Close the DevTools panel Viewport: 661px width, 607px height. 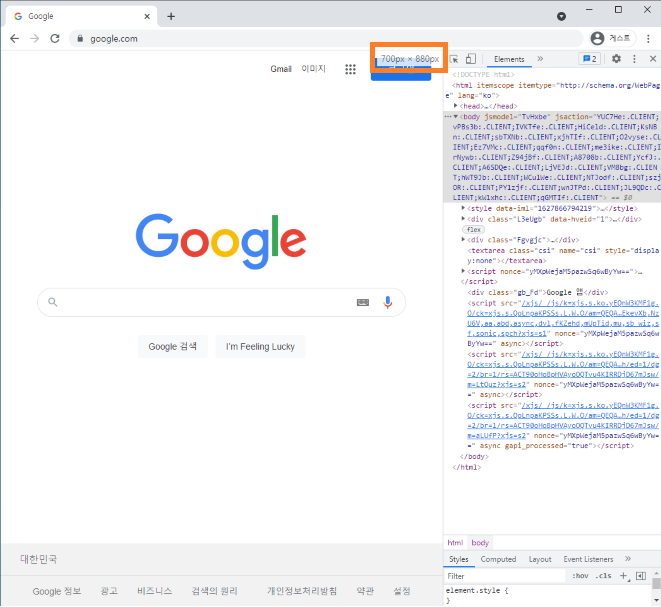click(653, 59)
